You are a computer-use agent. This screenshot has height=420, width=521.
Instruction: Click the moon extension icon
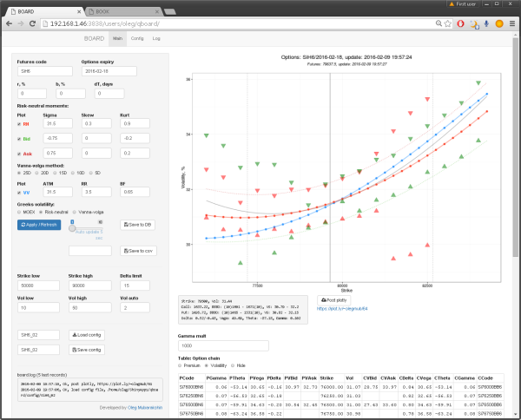(x=474, y=24)
